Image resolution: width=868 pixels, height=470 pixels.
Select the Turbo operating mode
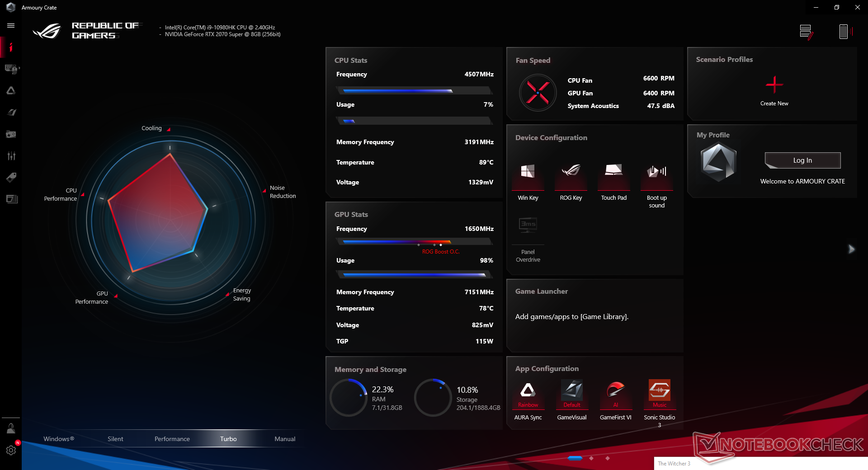point(228,439)
